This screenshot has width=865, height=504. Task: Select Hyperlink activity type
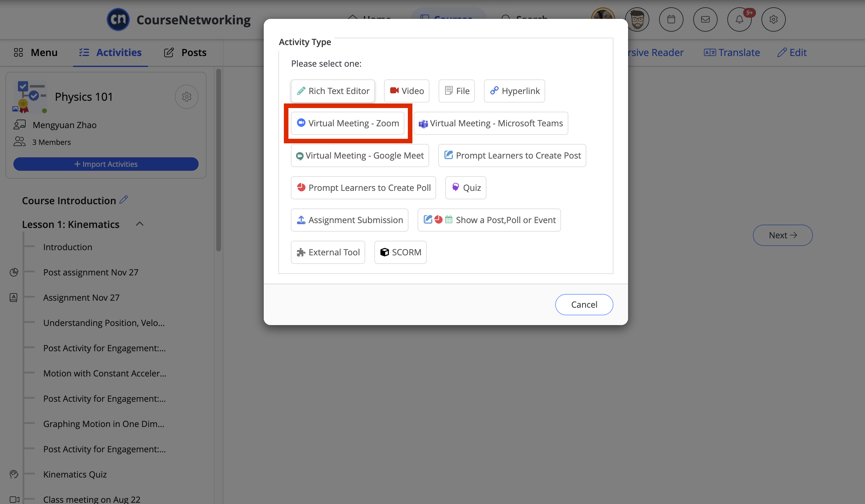[514, 91]
